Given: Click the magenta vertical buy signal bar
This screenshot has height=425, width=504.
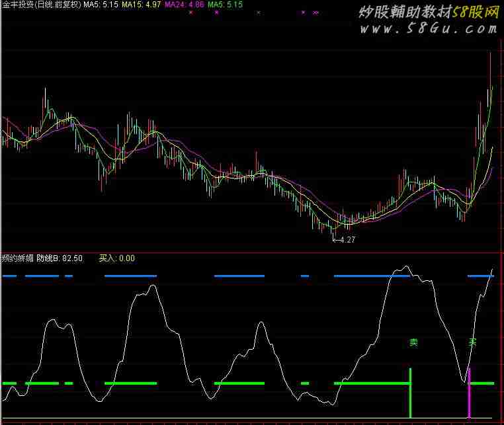Looking at the screenshot, I should coord(469,393).
